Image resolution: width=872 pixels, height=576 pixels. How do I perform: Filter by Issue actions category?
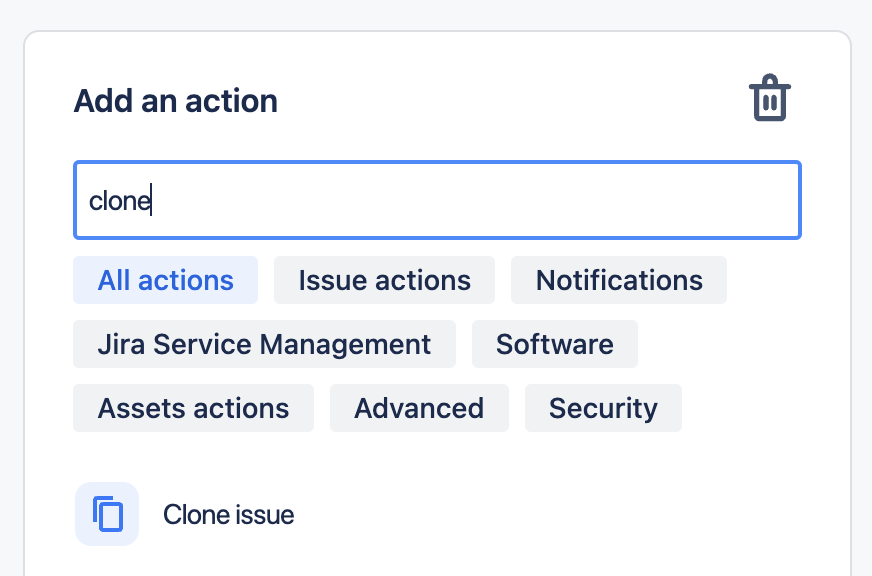point(384,280)
